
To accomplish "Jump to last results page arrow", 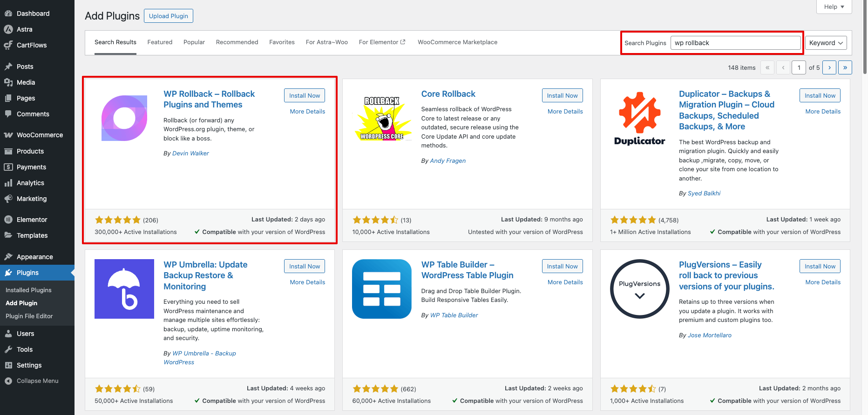I will (x=845, y=67).
